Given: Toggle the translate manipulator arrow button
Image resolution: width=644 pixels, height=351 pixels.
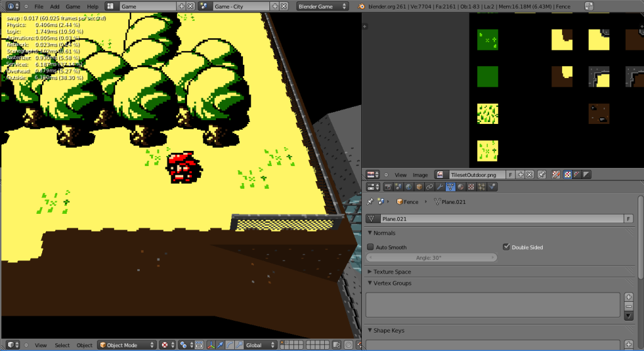Looking at the screenshot, I should pyautogui.click(x=222, y=345).
